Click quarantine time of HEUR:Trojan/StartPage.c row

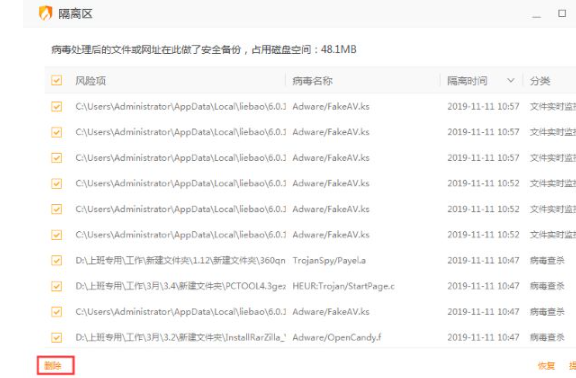point(483,286)
